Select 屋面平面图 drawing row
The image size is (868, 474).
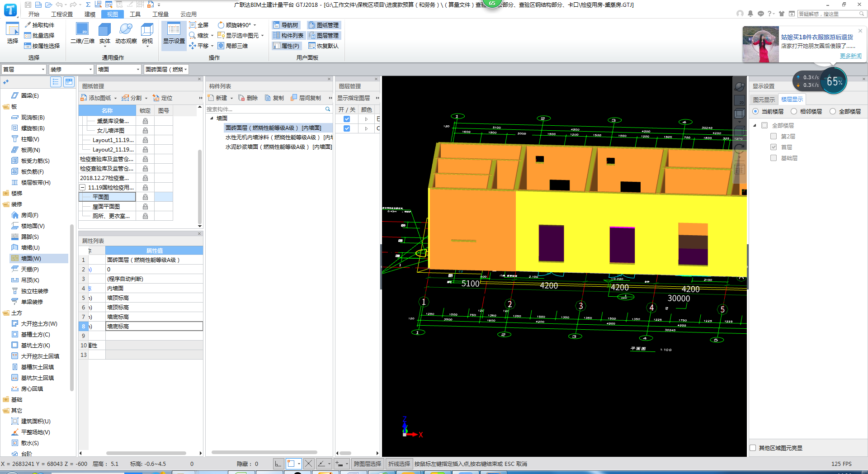coord(107,206)
